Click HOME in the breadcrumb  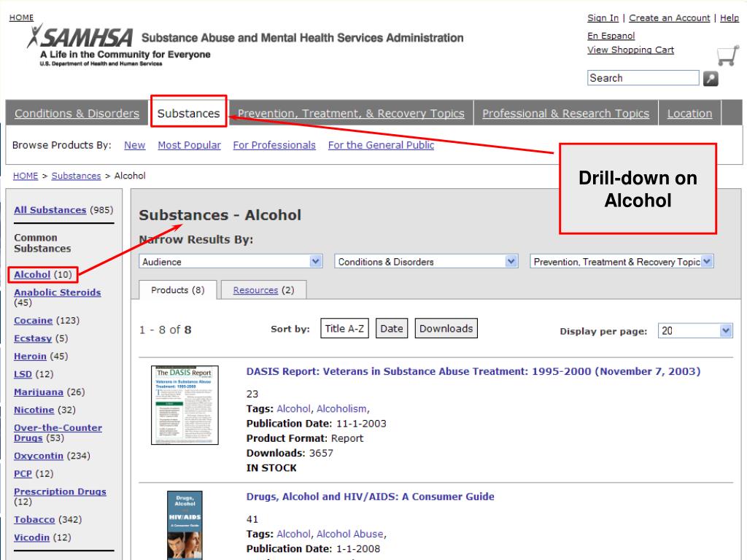[x=26, y=176]
